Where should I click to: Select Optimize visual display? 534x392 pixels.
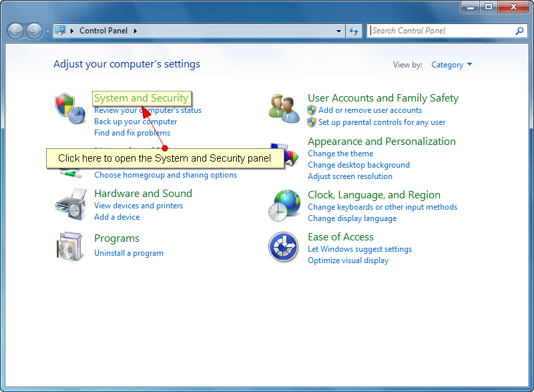(348, 260)
